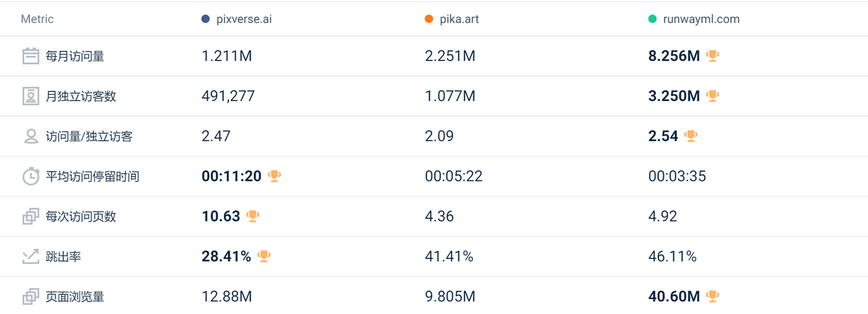The height and width of the screenshot is (314, 868).
Task: Click the person icon beside 访问量/独立访客
Action: pyautogui.click(x=31, y=136)
